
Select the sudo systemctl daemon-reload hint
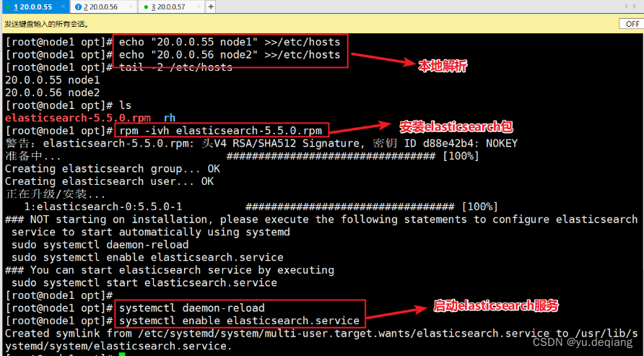pyautogui.click(x=100, y=245)
